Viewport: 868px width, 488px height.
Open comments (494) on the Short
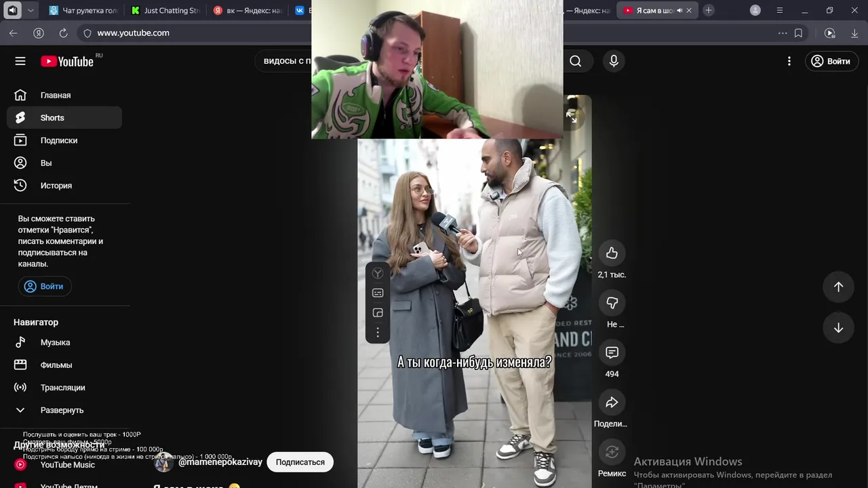[x=612, y=352]
